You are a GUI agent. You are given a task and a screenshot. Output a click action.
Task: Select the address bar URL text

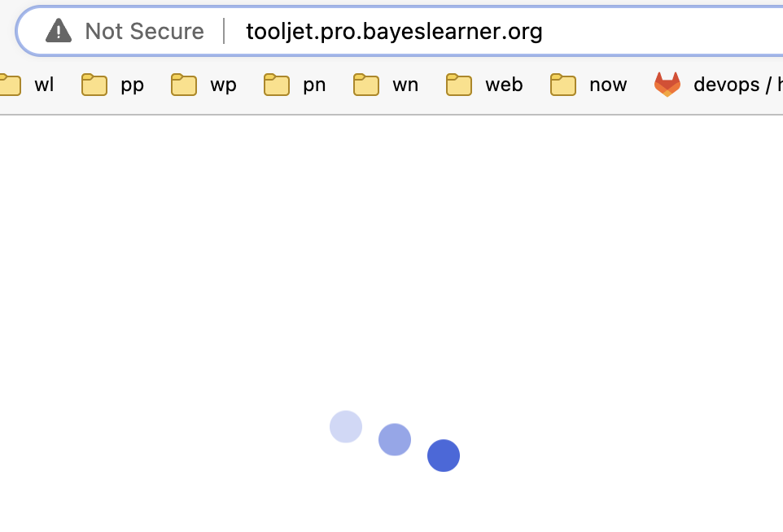pyautogui.click(x=393, y=31)
